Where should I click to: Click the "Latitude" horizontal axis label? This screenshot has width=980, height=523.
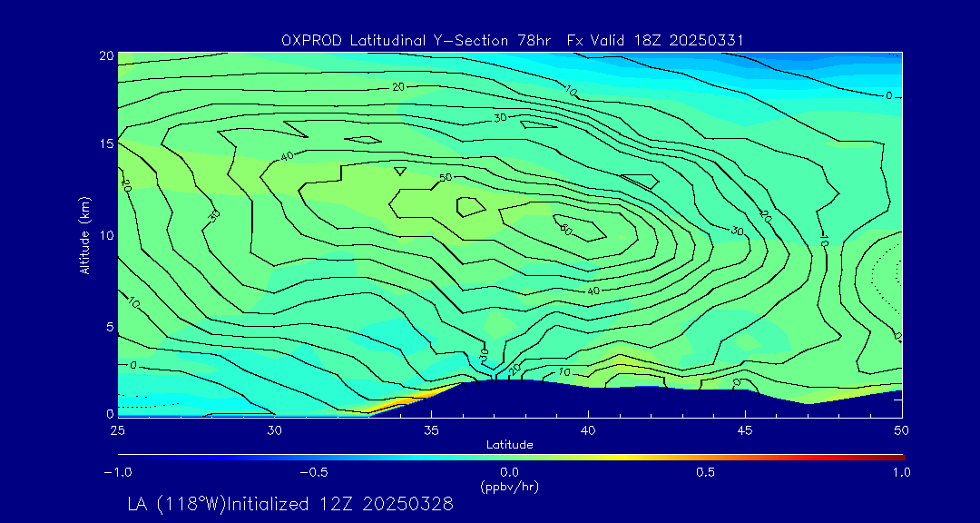tap(509, 446)
